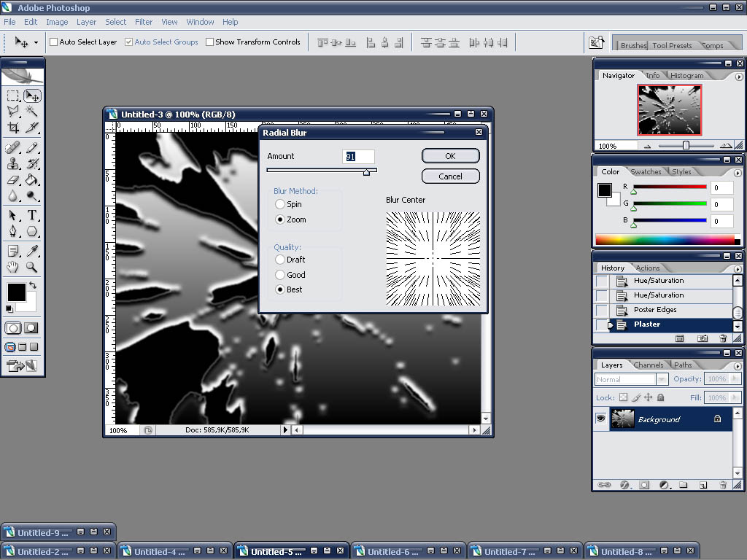This screenshot has height=560, width=747.
Task: Cancel the Radial Blur dialog
Action: (450, 176)
